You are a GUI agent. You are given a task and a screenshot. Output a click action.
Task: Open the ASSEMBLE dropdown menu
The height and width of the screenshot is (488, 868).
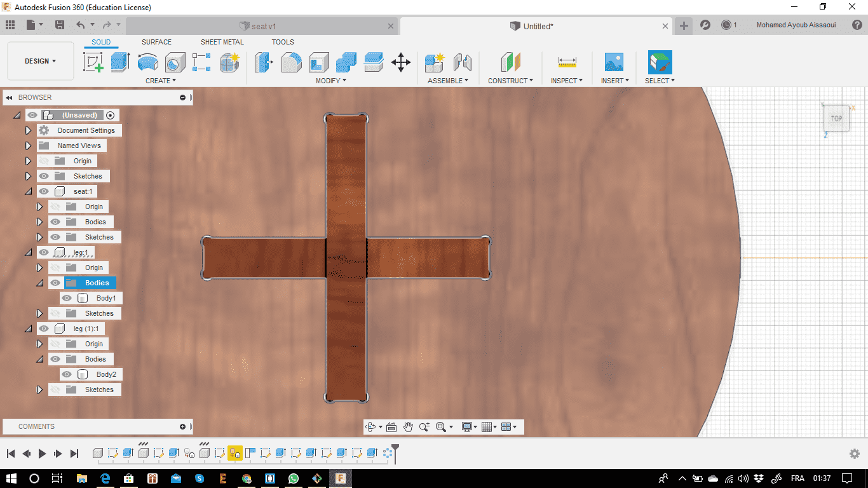click(x=448, y=81)
